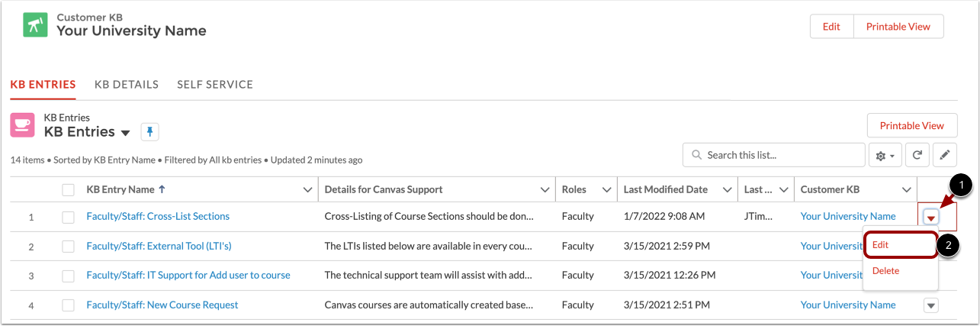This screenshot has width=980, height=326.
Task: Click the top Printable View button
Action: coord(898,26)
